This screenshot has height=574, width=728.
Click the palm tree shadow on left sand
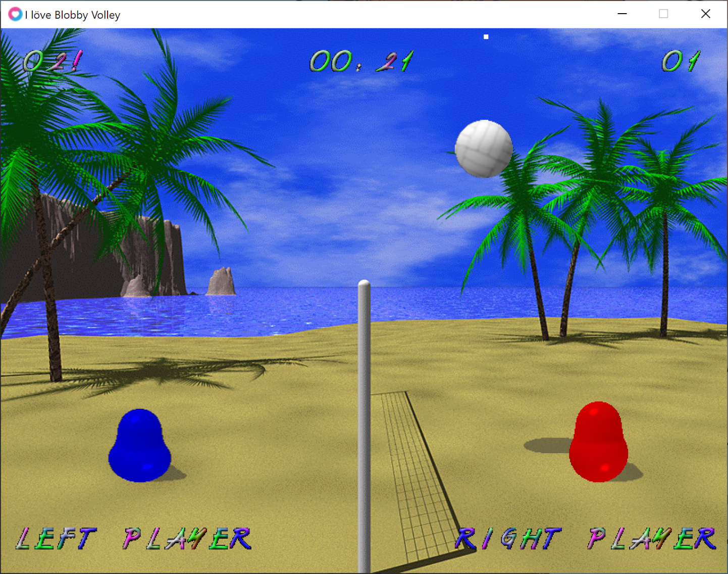[x=167, y=373]
